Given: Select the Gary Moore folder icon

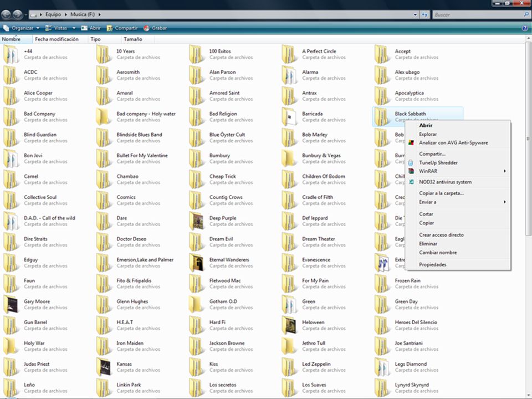Looking at the screenshot, I should pyautogui.click(x=11, y=305).
